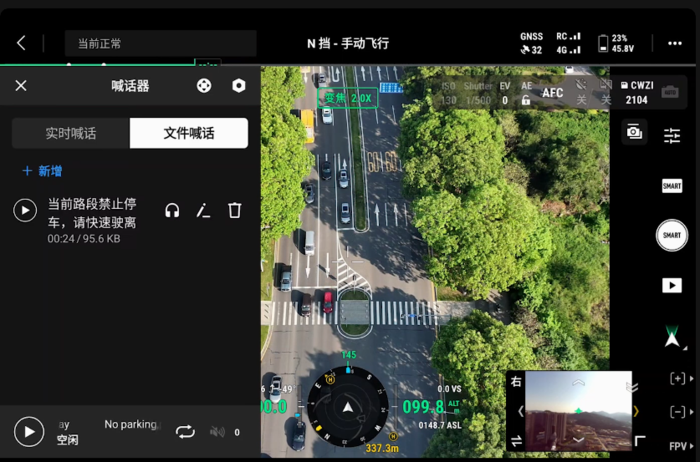Viewport: 700px width, 462px height.
Task: Start playback with the bottom play button
Action: tap(29, 432)
